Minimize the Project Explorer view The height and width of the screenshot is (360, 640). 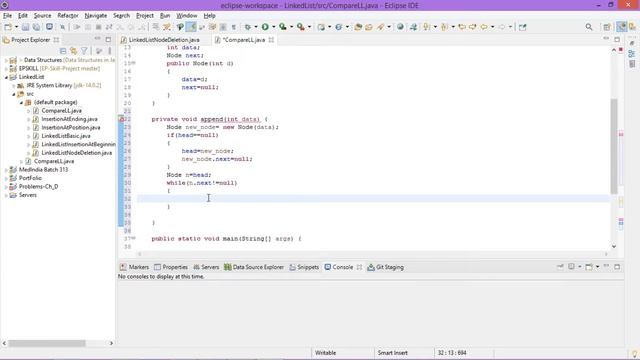tap(97, 39)
